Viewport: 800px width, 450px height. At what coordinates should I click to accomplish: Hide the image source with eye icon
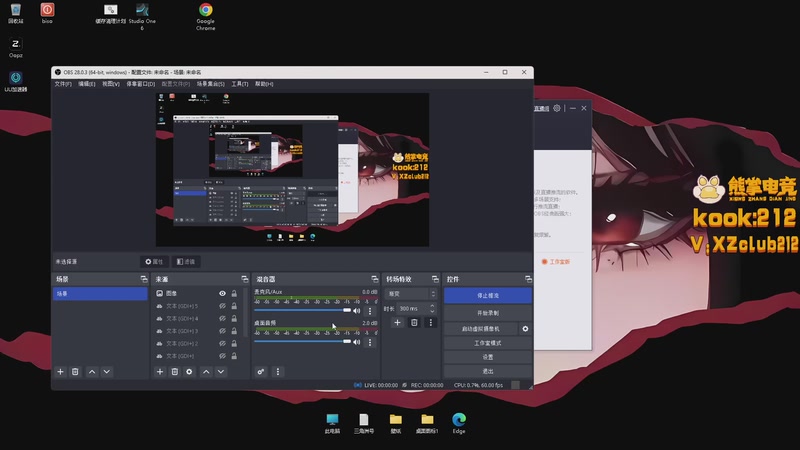point(222,293)
